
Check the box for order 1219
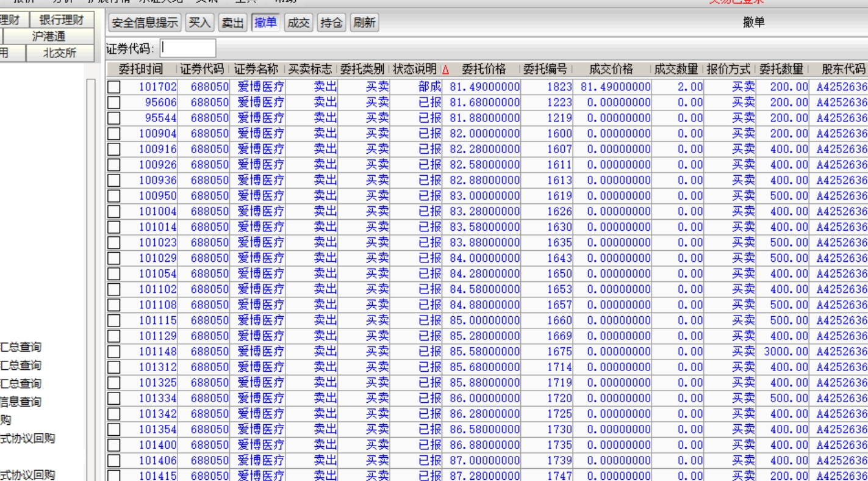[x=114, y=118]
